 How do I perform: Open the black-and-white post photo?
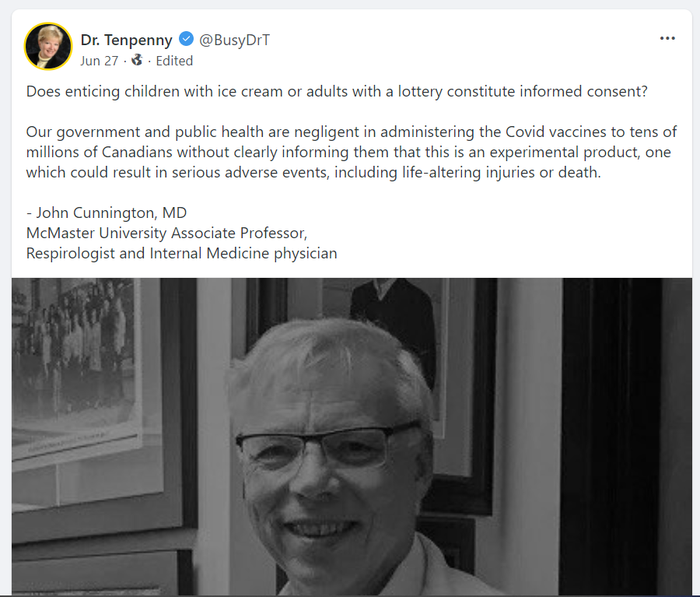pos(352,437)
